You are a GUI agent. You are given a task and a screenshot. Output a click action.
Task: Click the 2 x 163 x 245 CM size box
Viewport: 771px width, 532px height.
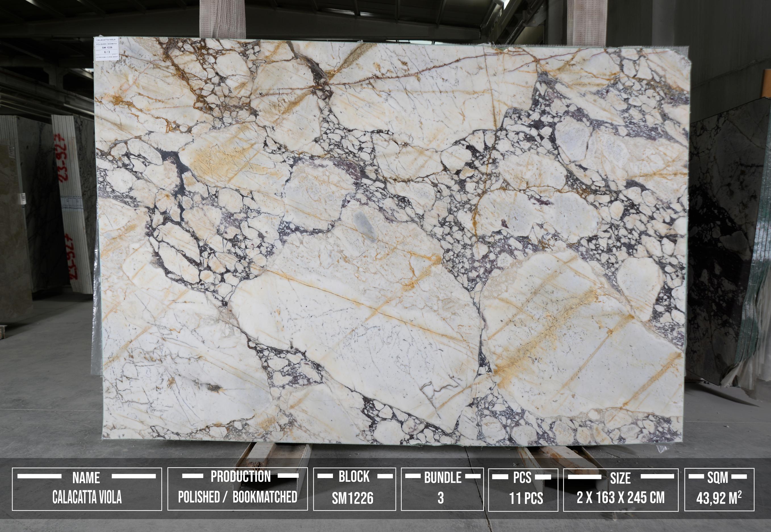(x=621, y=489)
